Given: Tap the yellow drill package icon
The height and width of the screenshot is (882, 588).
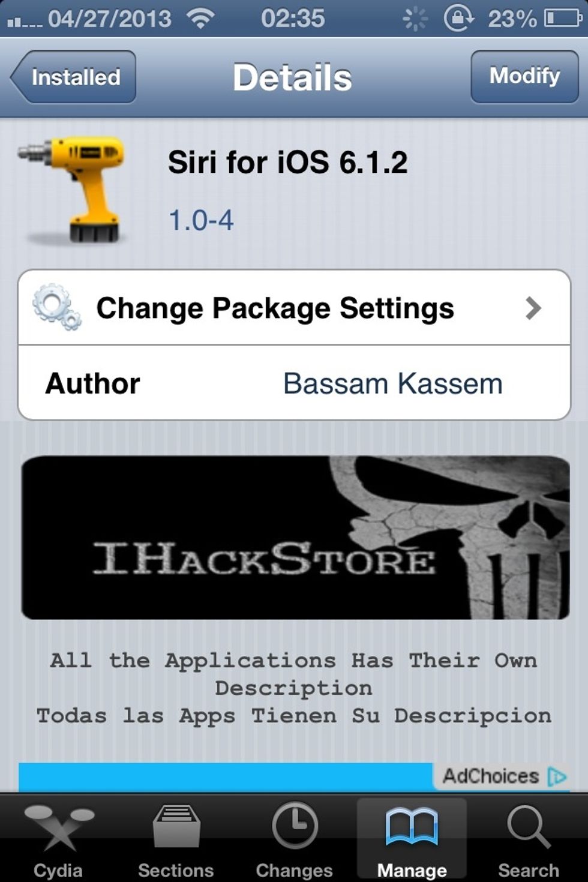Looking at the screenshot, I should [71, 189].
